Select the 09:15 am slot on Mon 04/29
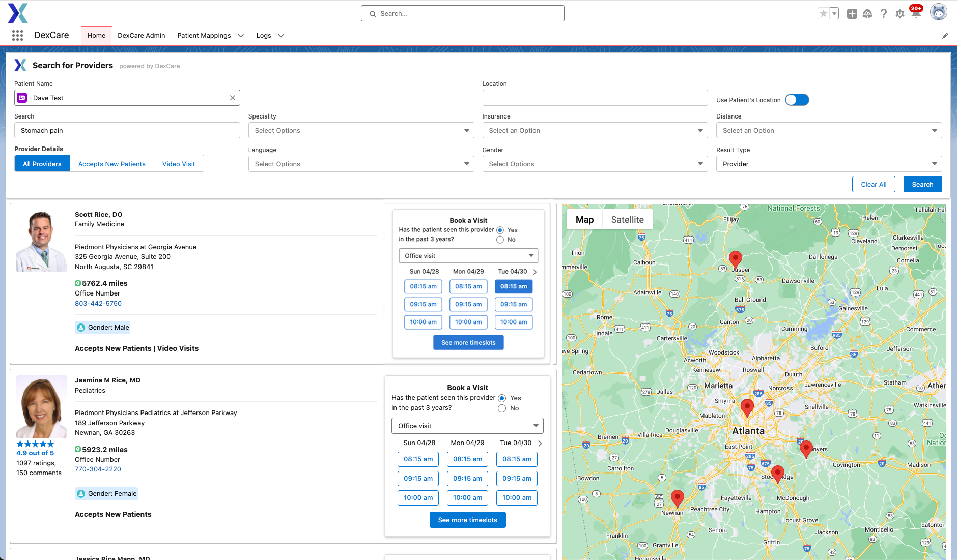Viewport: 957px width, 560px height. click(x=468, y=304)
